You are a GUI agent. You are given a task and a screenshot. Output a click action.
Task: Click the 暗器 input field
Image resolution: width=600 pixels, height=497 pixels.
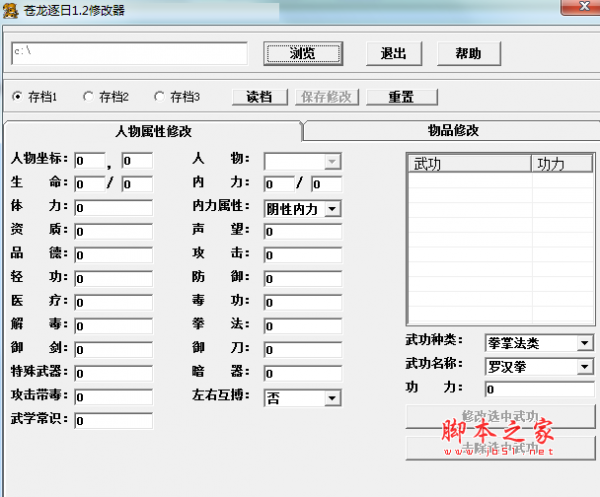pos(303,373)
